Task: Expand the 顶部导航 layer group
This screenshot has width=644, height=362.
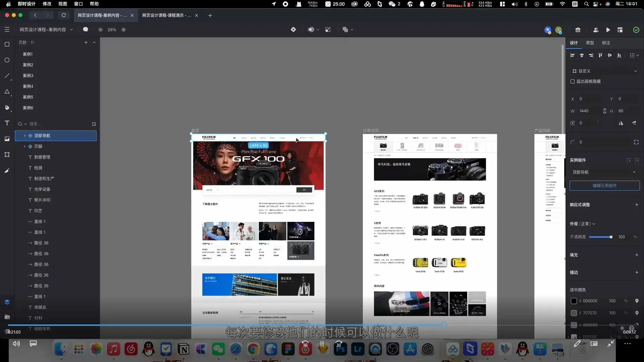Action: coord(25,136)
